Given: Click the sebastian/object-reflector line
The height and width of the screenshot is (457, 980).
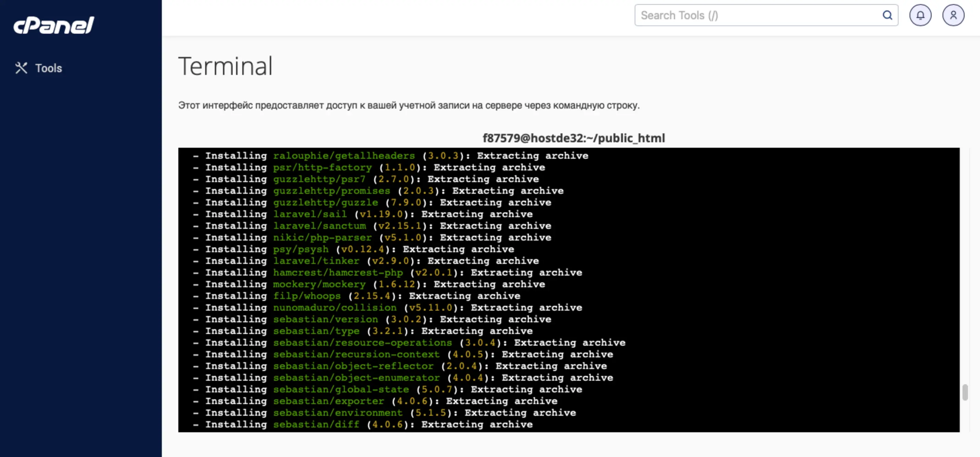Looking at the screenshot, I should tap(400, 366).
